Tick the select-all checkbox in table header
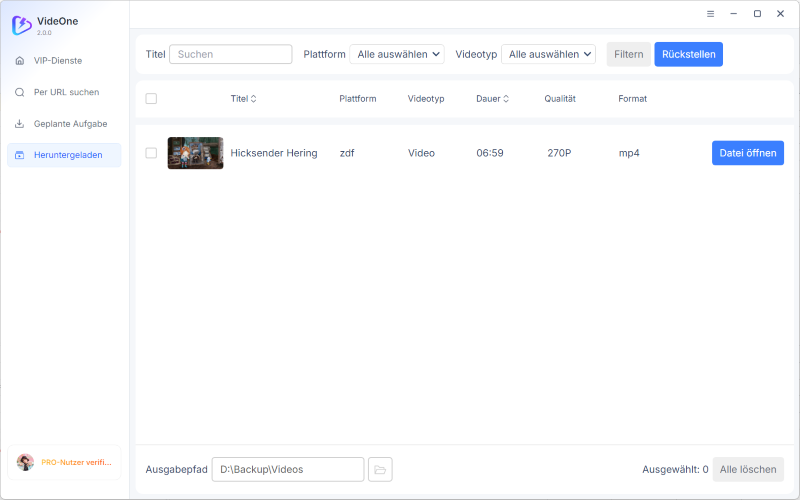The width and height of the screenshot is (800, 500). coord(151,98)
